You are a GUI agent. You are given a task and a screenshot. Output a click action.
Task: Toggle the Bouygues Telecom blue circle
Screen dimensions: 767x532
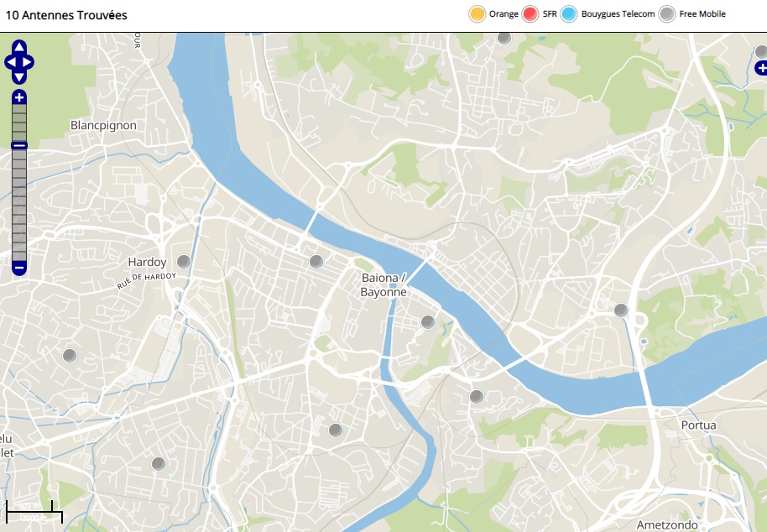coord(569,14)
